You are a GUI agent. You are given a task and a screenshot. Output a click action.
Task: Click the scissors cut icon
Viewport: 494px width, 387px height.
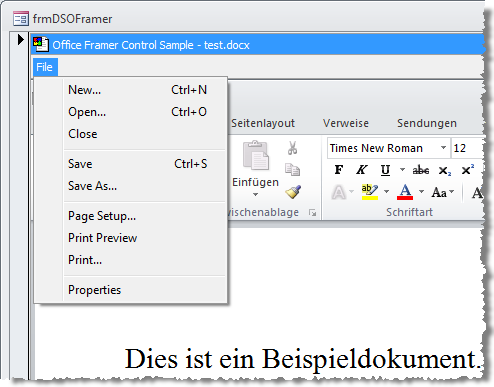292,148
